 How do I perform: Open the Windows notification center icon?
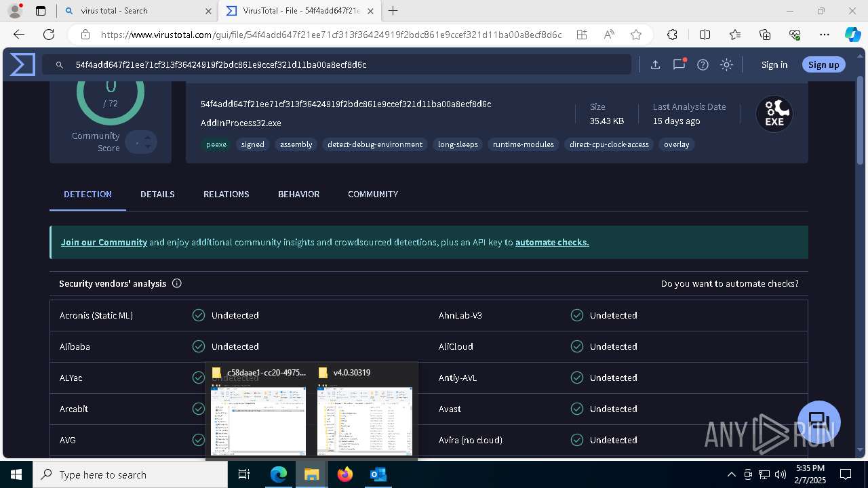point(846,474)
